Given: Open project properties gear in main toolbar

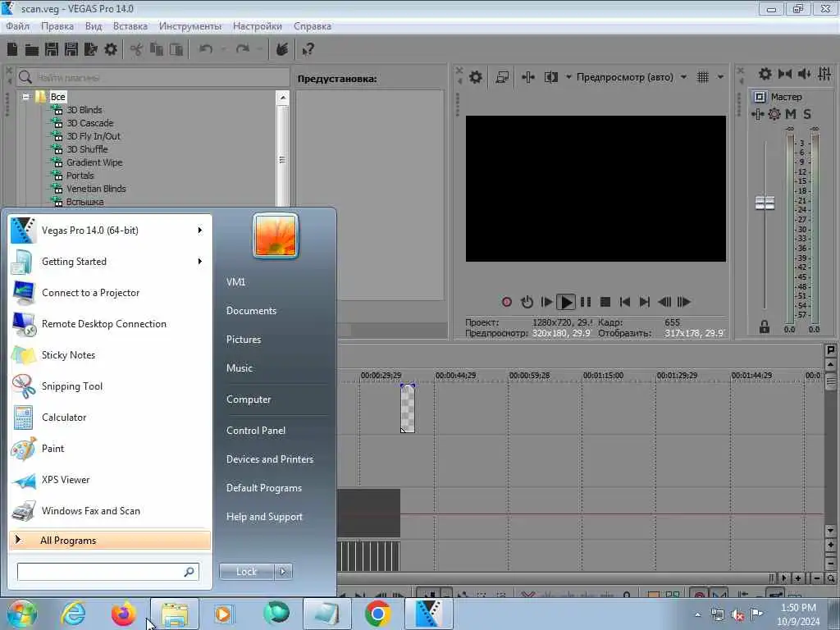Looking at the screenshot, I should coord(111,50).
